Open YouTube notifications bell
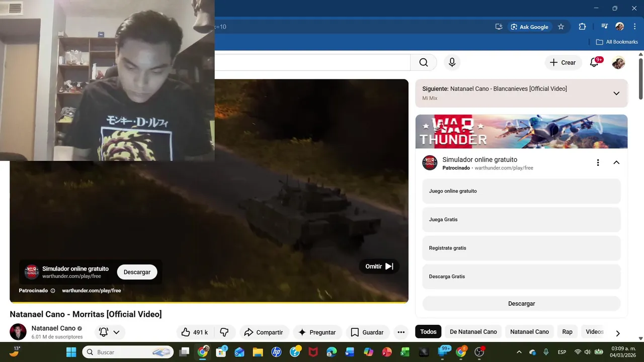644x362 pixels. pos(594,62)
